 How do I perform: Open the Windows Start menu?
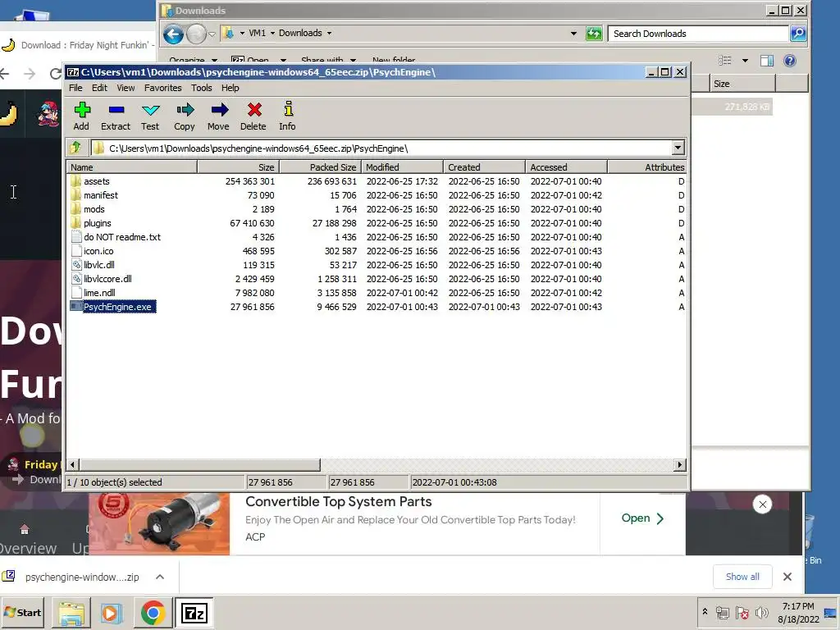(22, 612)
